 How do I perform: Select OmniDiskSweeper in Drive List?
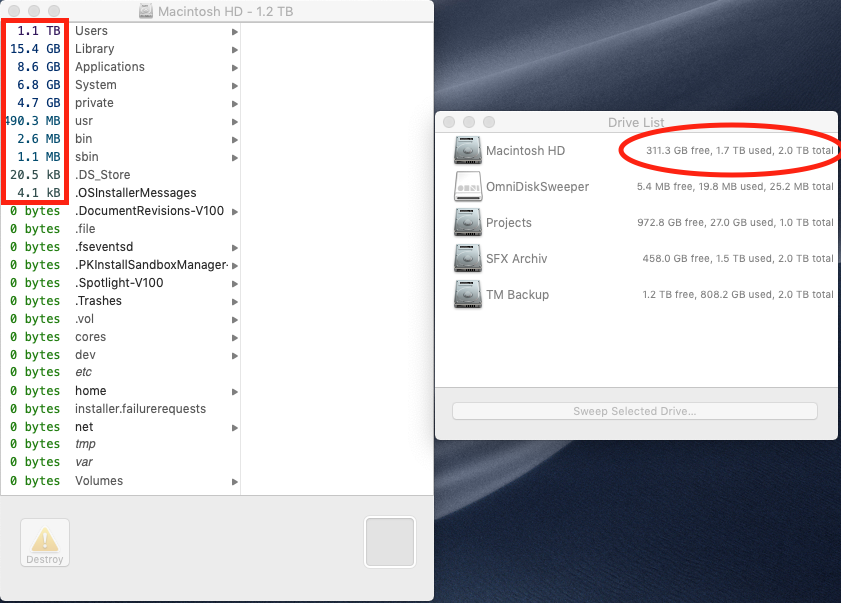point(636,186)
